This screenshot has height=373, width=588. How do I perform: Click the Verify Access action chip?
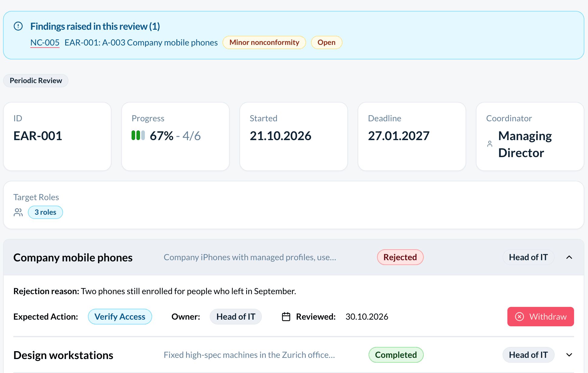tap(120, 317)
